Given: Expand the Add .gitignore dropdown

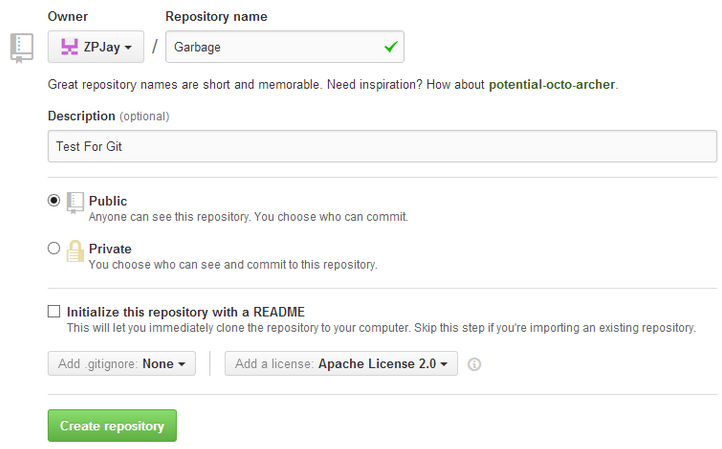Looking at the screenshot, I should point(122,364).
